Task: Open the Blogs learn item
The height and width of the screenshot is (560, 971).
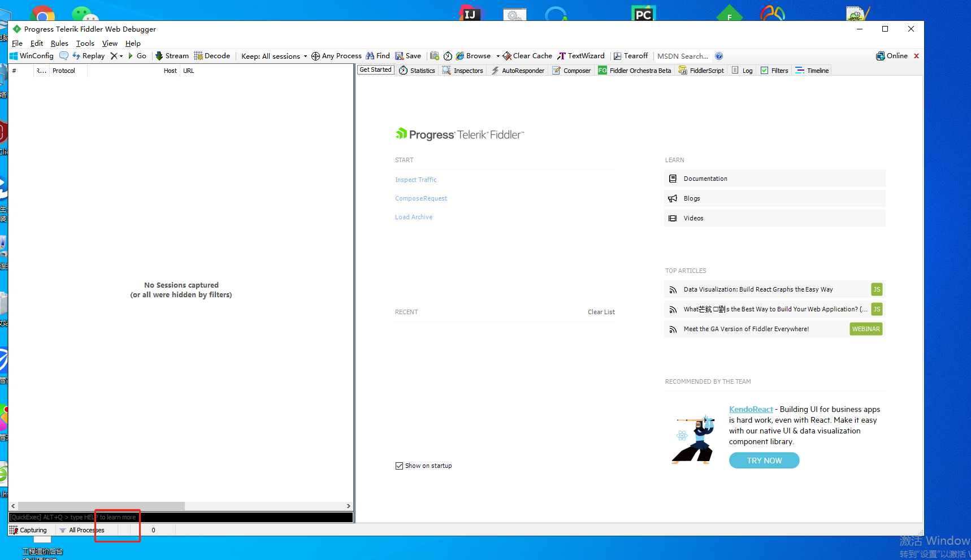Action: coord(774,198)
